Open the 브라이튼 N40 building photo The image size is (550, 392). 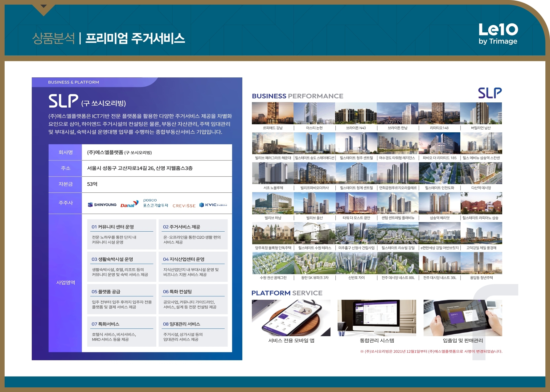pyautogui.click(x=356, y=113)
